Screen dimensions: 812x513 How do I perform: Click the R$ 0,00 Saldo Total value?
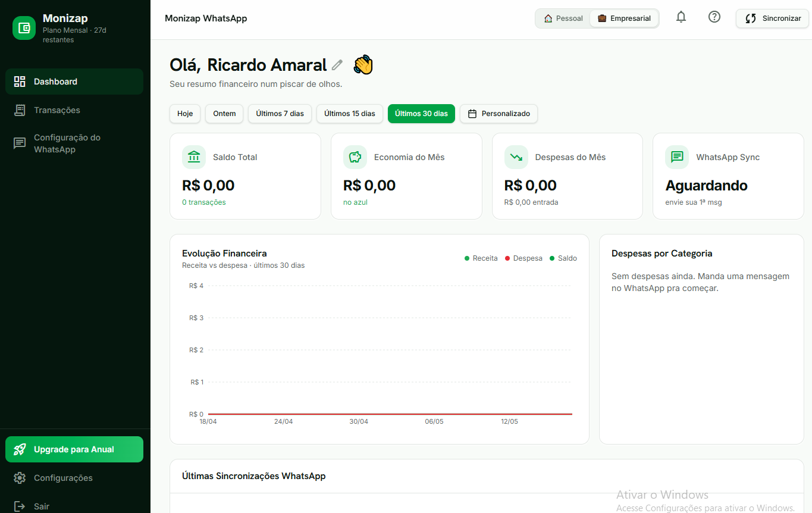click(208, 185)
